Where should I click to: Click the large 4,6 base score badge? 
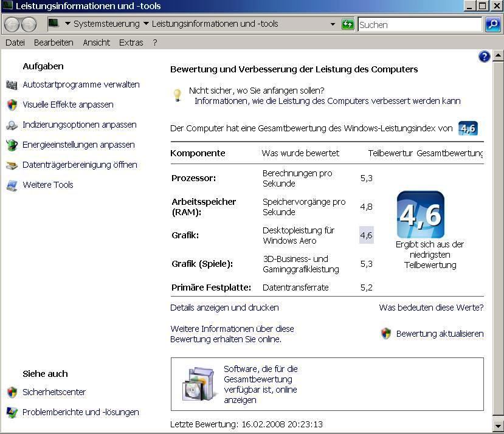pos(421,215)
